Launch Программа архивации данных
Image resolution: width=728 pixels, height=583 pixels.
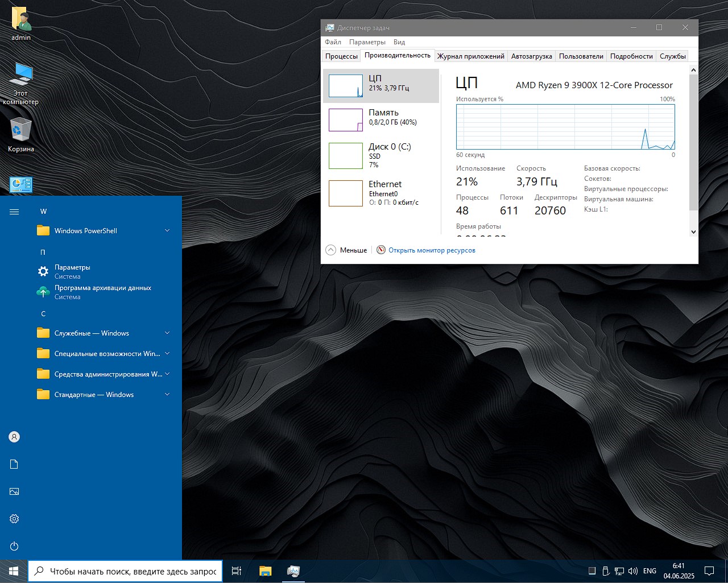102,292
